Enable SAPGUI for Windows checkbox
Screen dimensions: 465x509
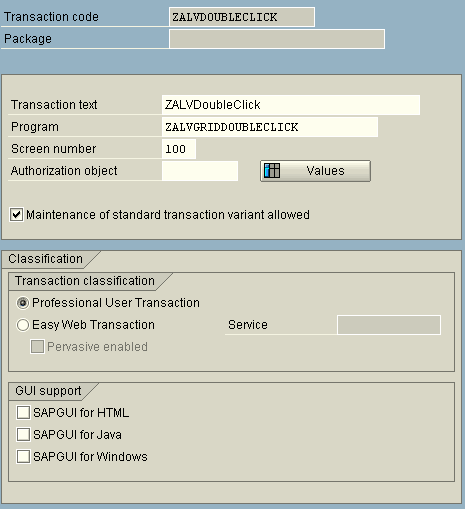click(23, 456)
